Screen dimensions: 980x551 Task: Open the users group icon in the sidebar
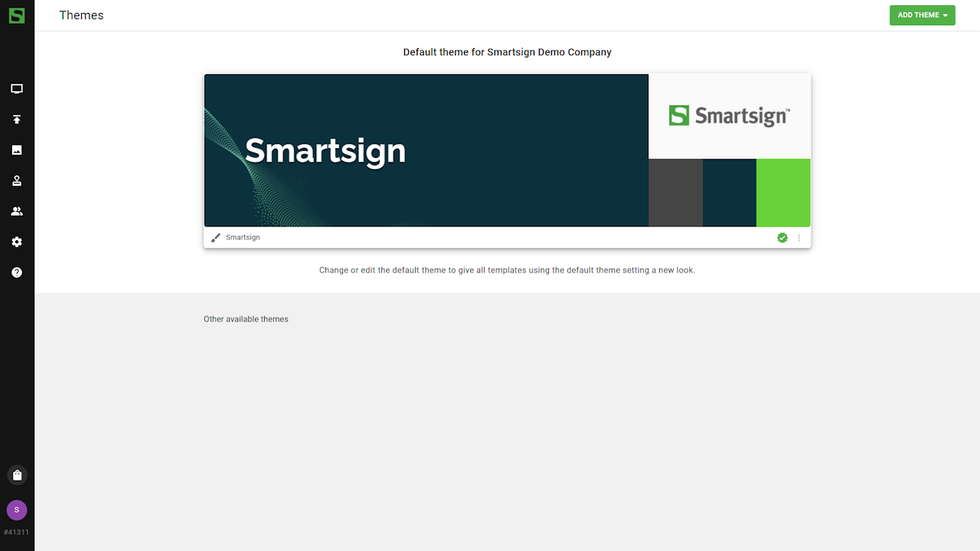17,211
